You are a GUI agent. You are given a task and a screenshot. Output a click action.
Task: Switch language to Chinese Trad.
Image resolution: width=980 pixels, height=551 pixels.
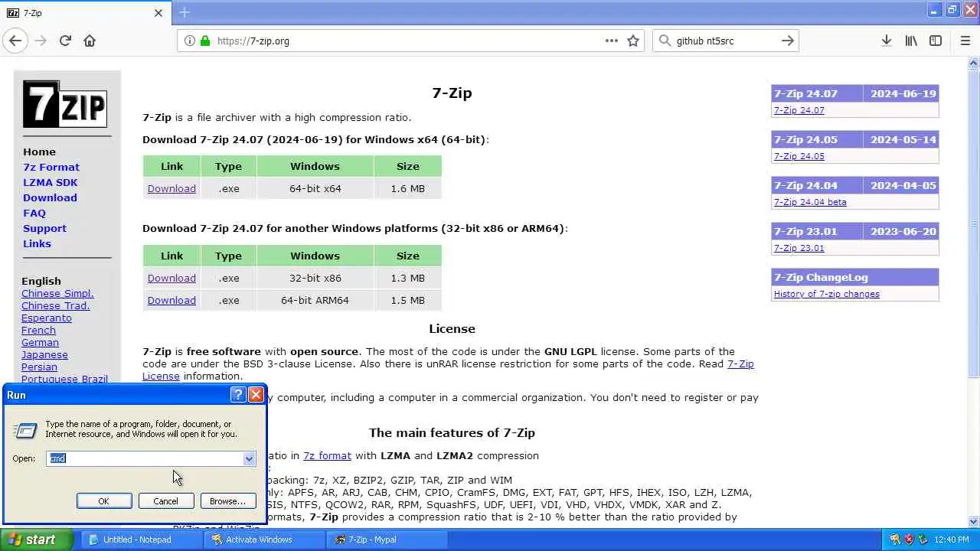click(56, 305)
